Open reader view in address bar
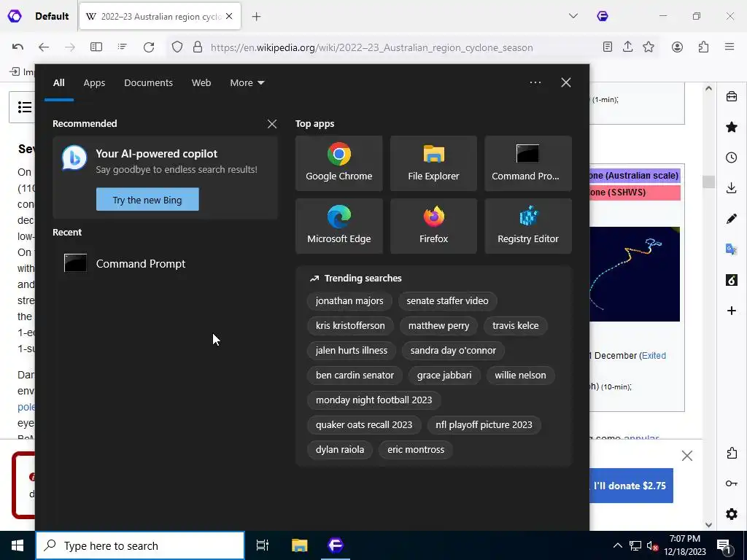Image resolution: width=747 pixels, height=560 pixels. [608, 47]
